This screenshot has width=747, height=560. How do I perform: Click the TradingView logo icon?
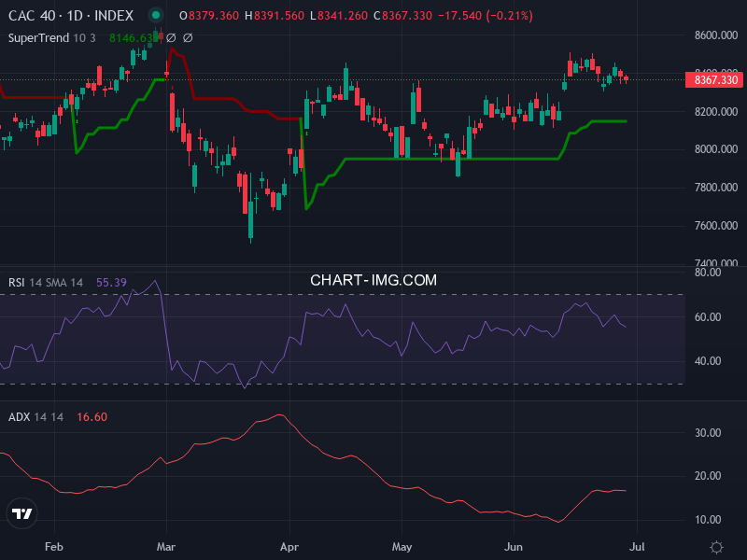click(21, 513)
